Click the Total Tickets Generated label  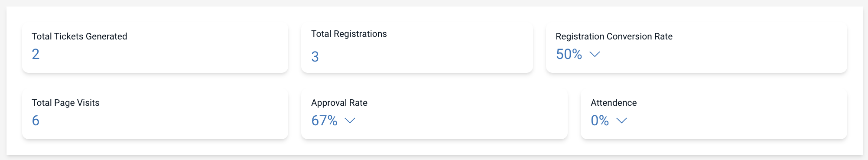click(79, 36)
